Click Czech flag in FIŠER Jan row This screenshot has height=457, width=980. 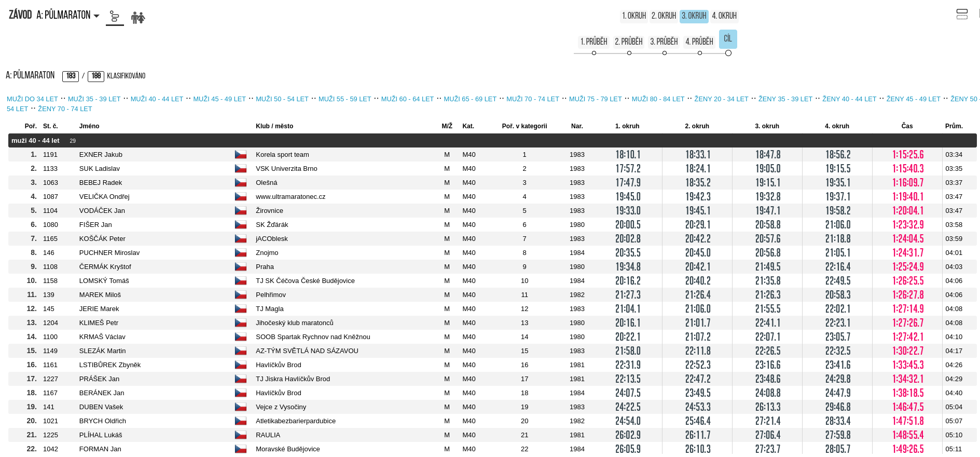[x=240, y=225]
